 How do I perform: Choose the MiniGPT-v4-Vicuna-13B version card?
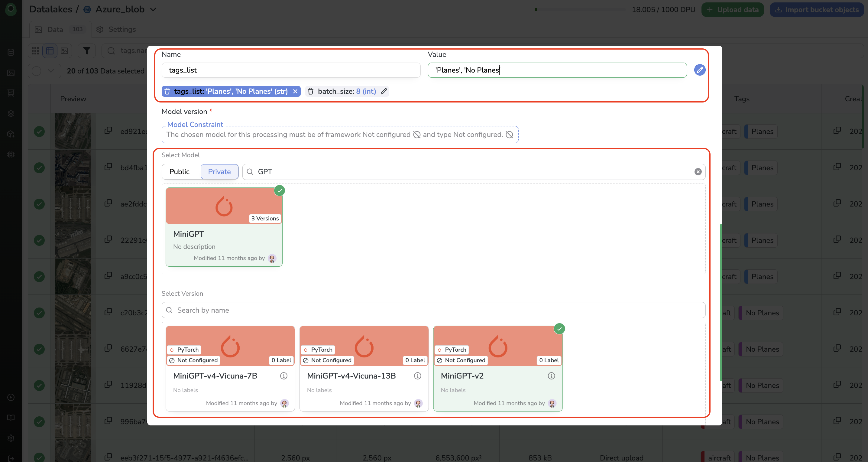[x=364, y=369]
